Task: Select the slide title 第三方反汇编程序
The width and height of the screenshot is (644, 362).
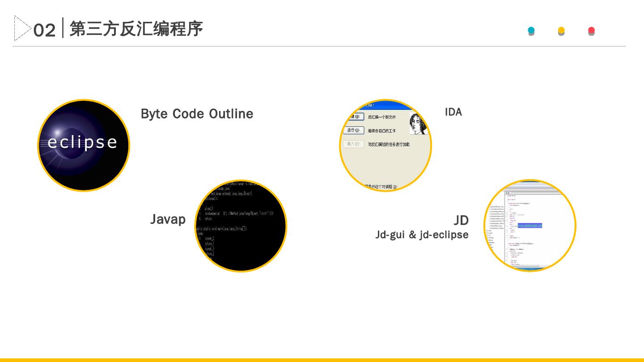Action: point(136,29)
